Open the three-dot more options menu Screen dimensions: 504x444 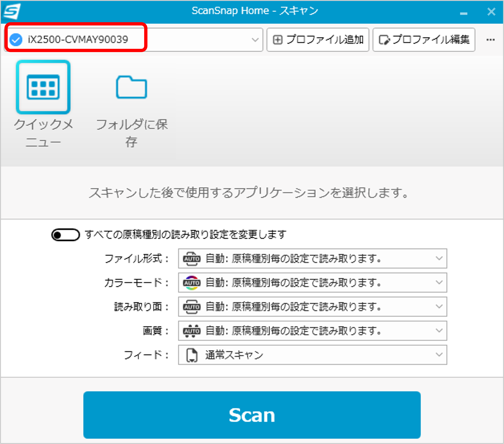tap(490, 40)
